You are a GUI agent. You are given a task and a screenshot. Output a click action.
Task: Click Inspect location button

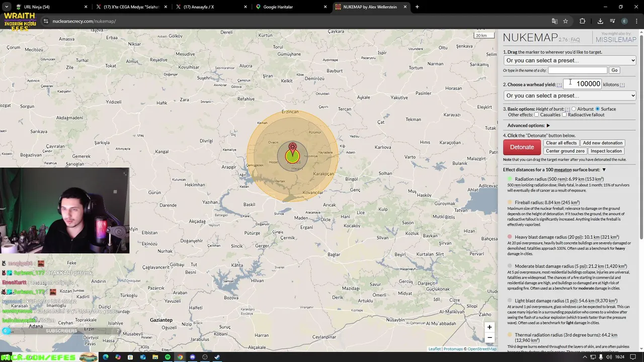[606, 151]
